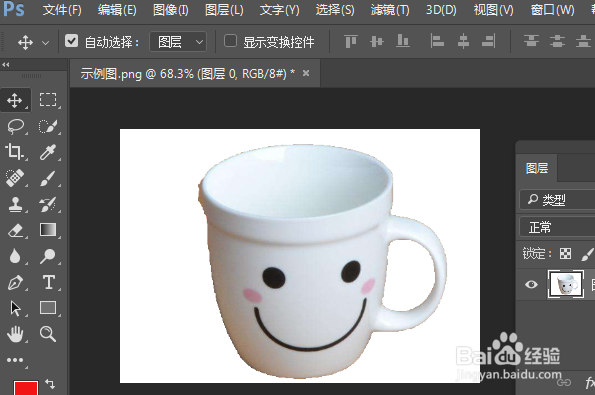Select the Dodge tool

[x=48, y=256]
